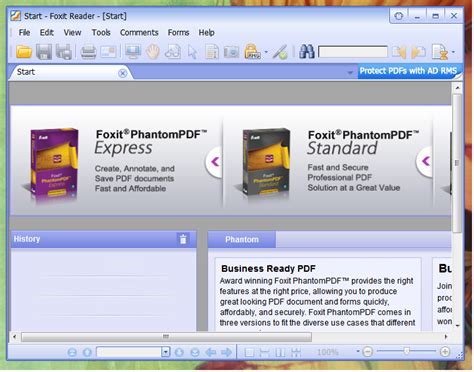Click the Find Previous folder-arrow icon
This screenshot has width=474, height=372.
pyautogui.click(x=399, y=52)
